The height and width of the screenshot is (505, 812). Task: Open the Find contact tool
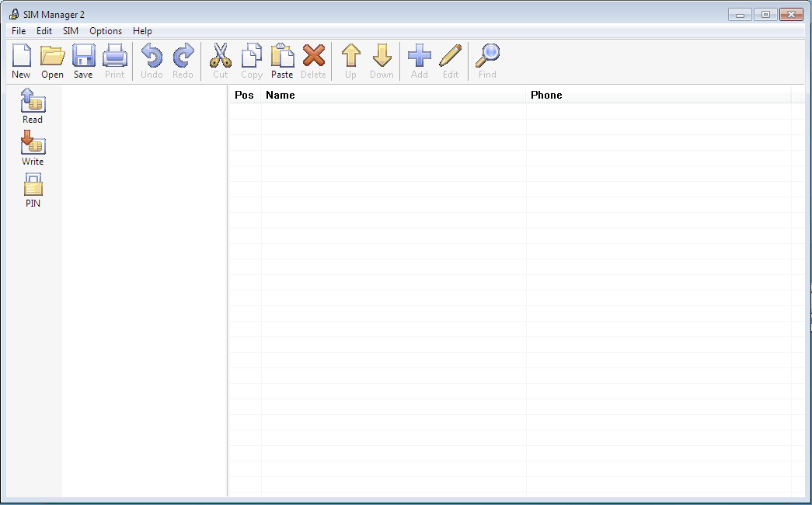(x=486, y=59)
